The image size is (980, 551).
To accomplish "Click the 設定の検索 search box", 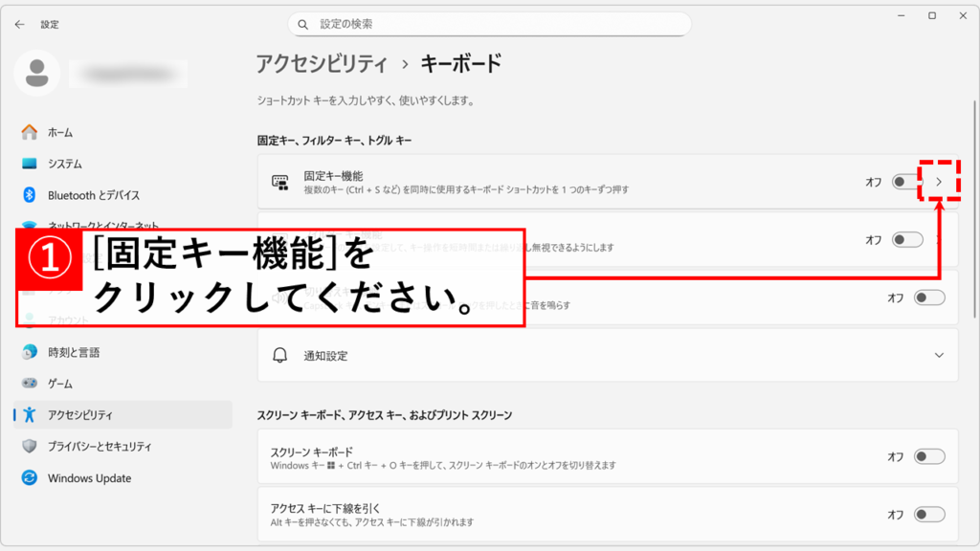I will point(489,24).
